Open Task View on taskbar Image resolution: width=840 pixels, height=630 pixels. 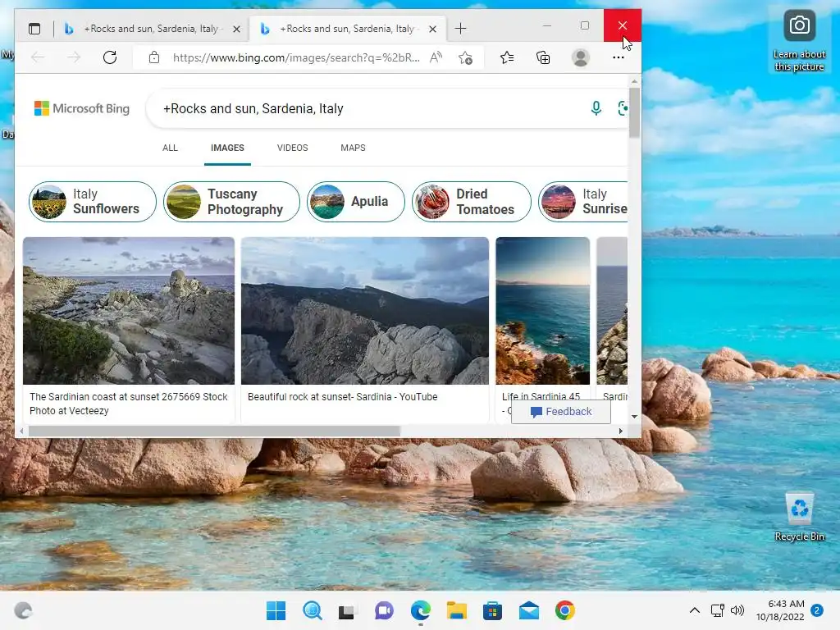tap(347, 610)
